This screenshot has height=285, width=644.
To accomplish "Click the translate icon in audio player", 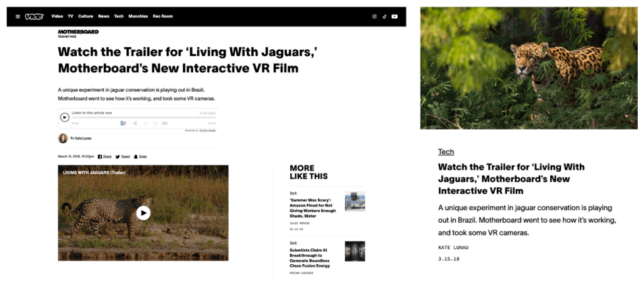I will 123,123.
